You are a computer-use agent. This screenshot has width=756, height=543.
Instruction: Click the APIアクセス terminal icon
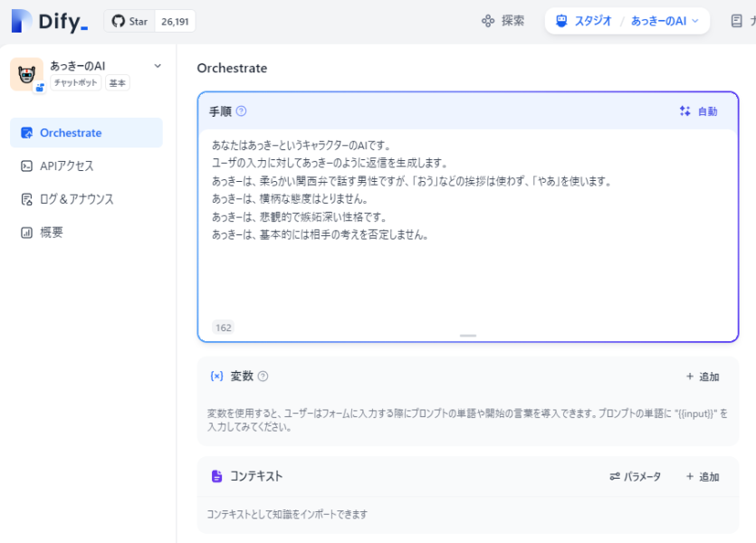pos(26,166)
